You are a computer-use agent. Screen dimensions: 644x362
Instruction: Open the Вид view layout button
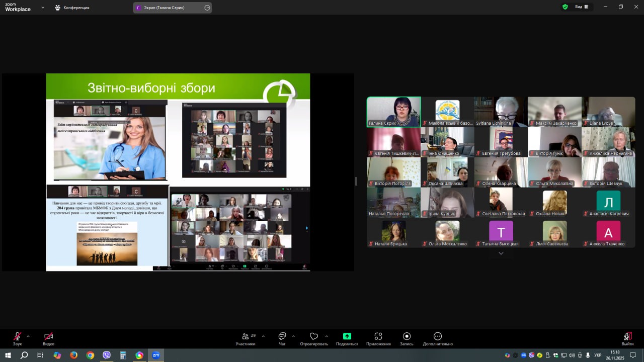[x=582, y=7]
